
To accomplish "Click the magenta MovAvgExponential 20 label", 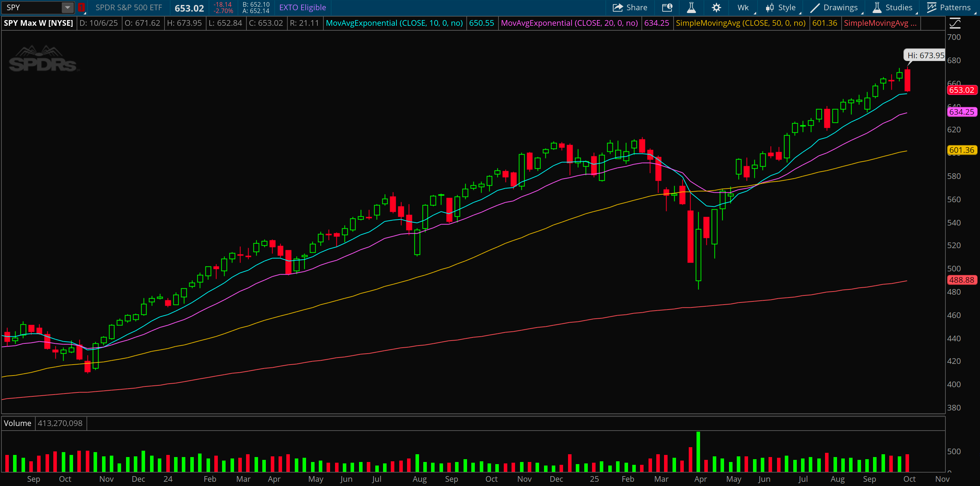I will [569, 23].
